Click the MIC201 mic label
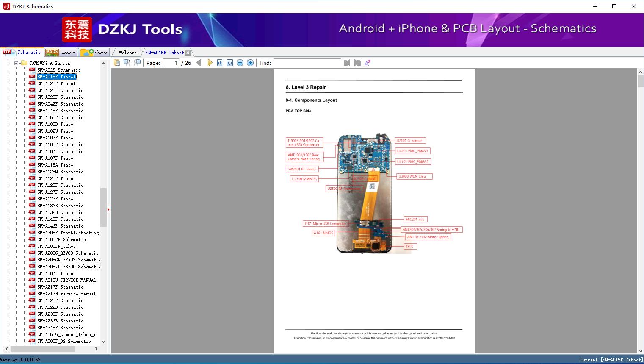The image size is (644, 364). coord(415,219)
